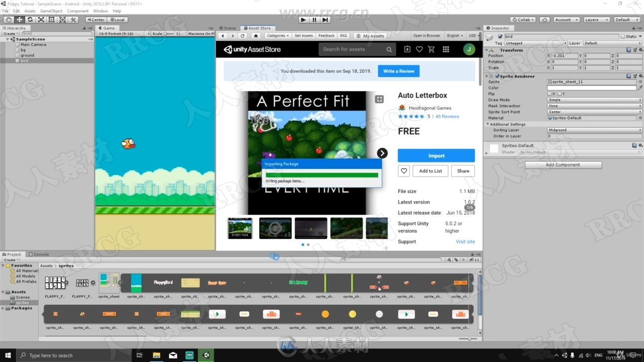The image size is (644, 362).
Task: Open Categories menu in Asset Store
Action: (278, 36)
